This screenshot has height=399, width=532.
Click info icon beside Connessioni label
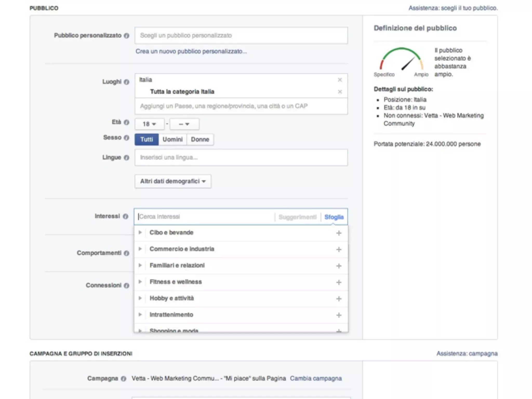tap(127, 285)
